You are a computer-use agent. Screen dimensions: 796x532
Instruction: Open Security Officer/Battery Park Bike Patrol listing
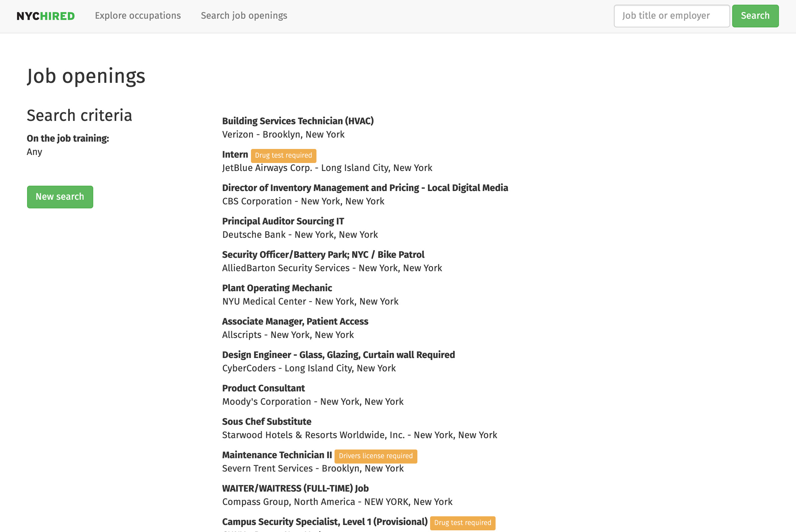coord(323,255)
